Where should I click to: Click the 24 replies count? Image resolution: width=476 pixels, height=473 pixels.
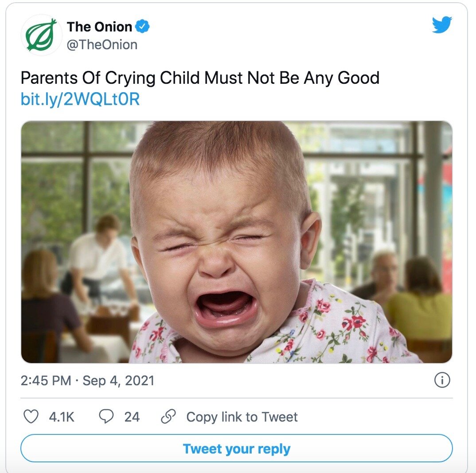[x=132, y=417]
